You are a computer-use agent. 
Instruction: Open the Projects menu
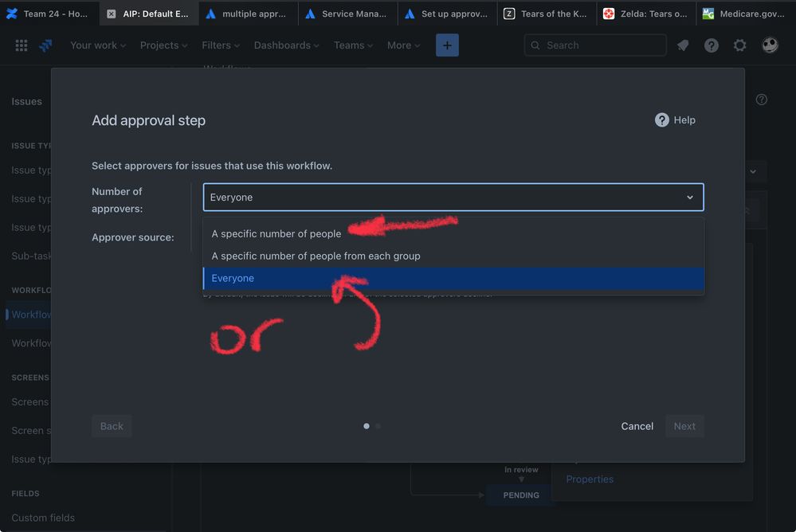pos(163,45)
